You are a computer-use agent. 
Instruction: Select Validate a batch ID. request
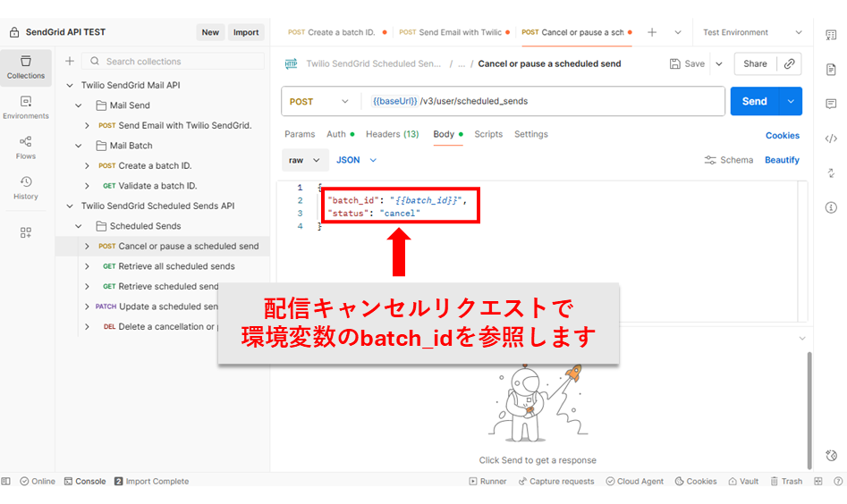click(x=162, y=186)
